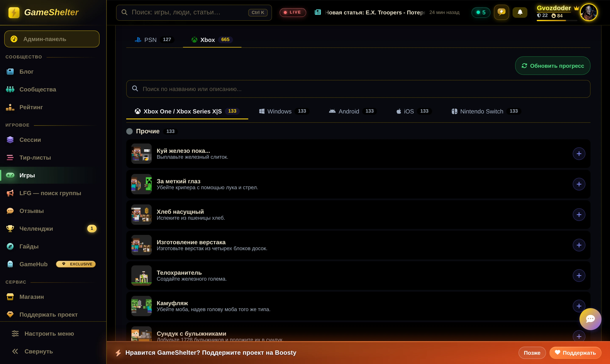Viewport: 610px width, 364px height.
Task: Toggle plus on 'Хлеб насущный' achievement
Action: click(x=579, y=215)
